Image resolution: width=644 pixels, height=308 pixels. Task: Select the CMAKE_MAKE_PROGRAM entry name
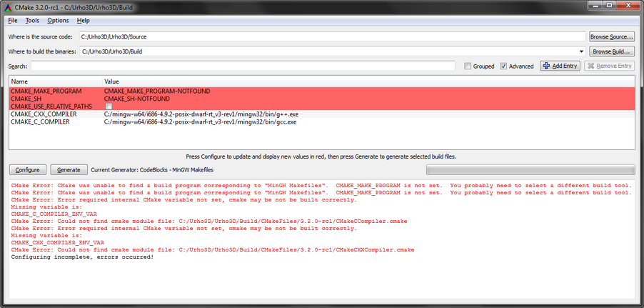click(46, 91)
